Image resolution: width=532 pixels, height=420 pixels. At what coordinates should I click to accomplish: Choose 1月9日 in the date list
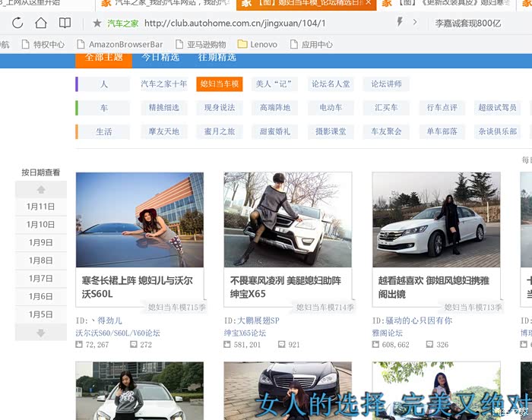[x=41, y=242]
